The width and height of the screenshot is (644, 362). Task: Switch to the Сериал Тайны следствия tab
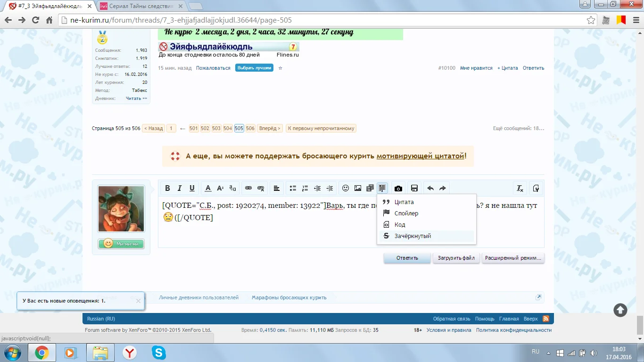pyautogui.click(x=141, y=6)
